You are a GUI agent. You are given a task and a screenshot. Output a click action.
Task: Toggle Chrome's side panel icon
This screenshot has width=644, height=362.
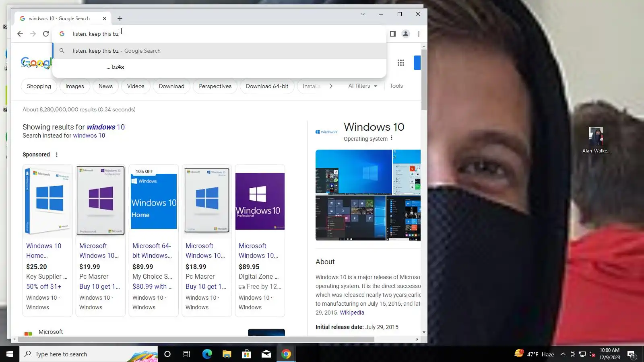pyautogui.click(x=393, y=34)
